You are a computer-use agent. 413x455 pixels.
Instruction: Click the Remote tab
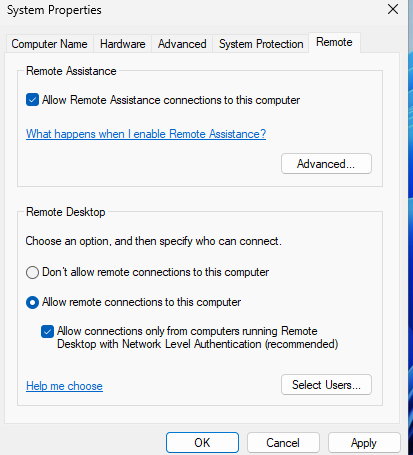pos(334,42)
